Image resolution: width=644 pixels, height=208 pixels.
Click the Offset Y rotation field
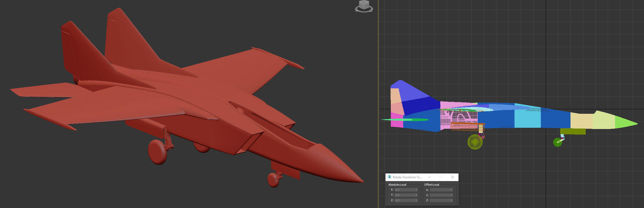pos(440,195)
